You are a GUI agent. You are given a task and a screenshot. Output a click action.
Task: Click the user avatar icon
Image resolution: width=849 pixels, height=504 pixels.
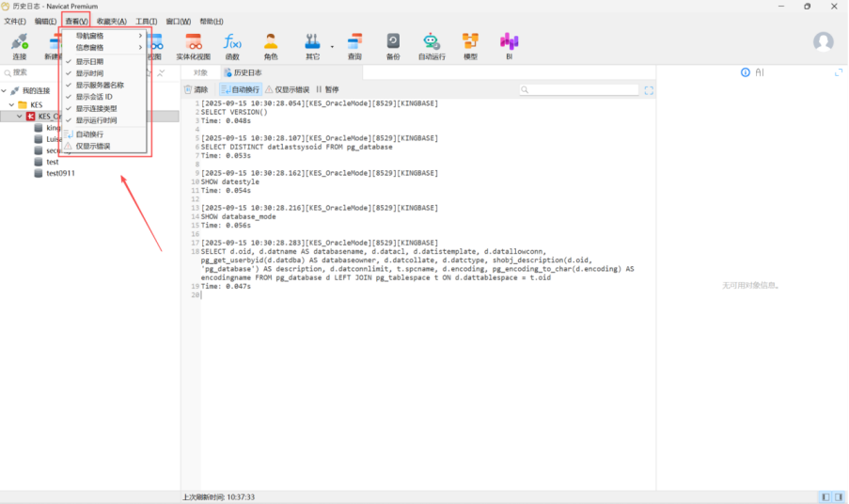[823, 42]
